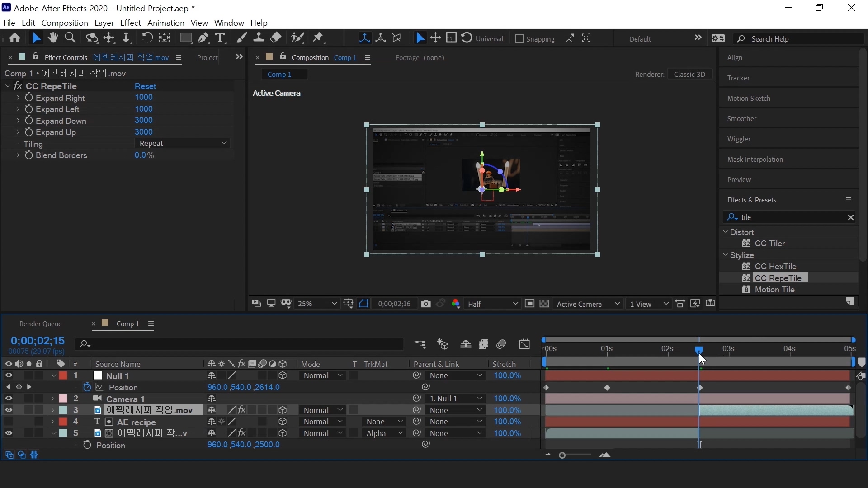Image resolution: width=868 pixels, height=488 pixels.
Task: Open the Tiling Repeat dropdown
Action: [x=182, y=143]
